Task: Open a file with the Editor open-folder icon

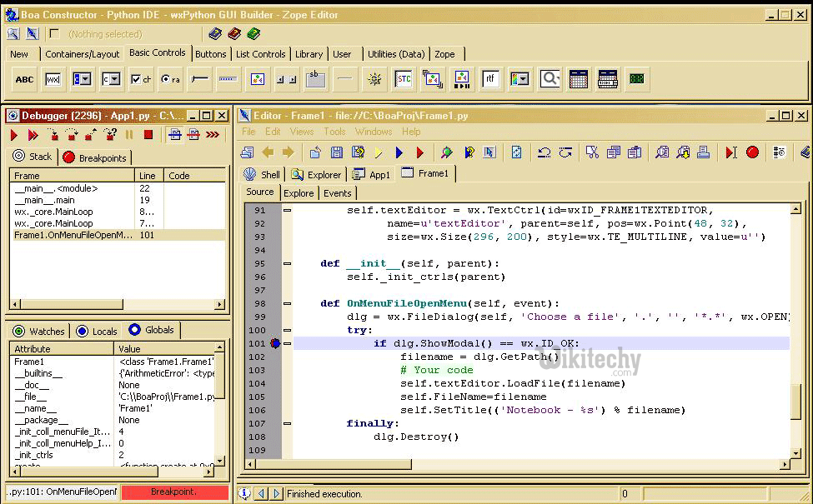Action: coord(314,152)
